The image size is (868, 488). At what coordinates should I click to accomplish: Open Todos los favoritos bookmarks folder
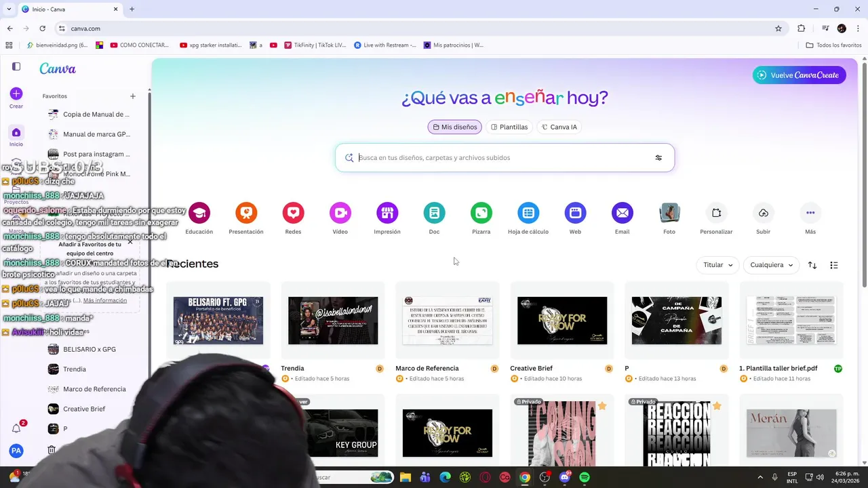[x=833, y=45]
